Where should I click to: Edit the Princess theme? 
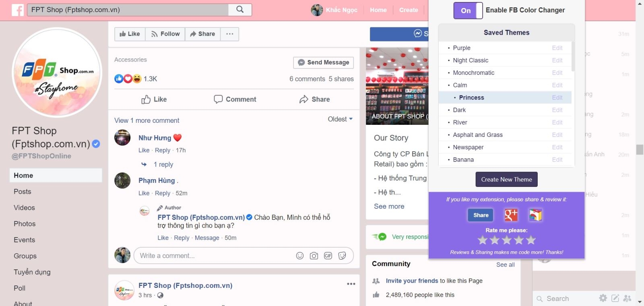pos(557,98)
